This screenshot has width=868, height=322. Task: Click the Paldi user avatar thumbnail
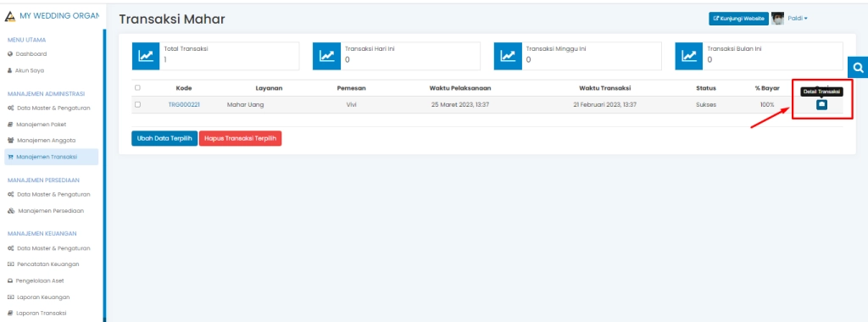777,19
